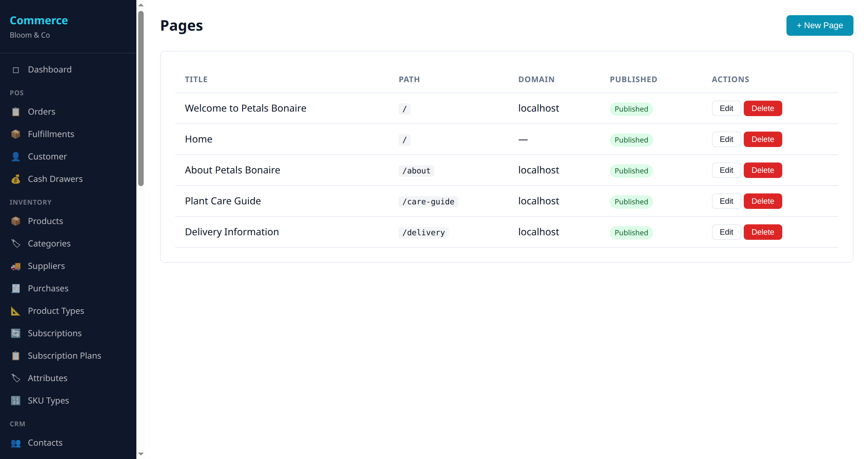
Task: Select the Product Types ruler icon
Action: pyautogui.click(x=15, y=311)
